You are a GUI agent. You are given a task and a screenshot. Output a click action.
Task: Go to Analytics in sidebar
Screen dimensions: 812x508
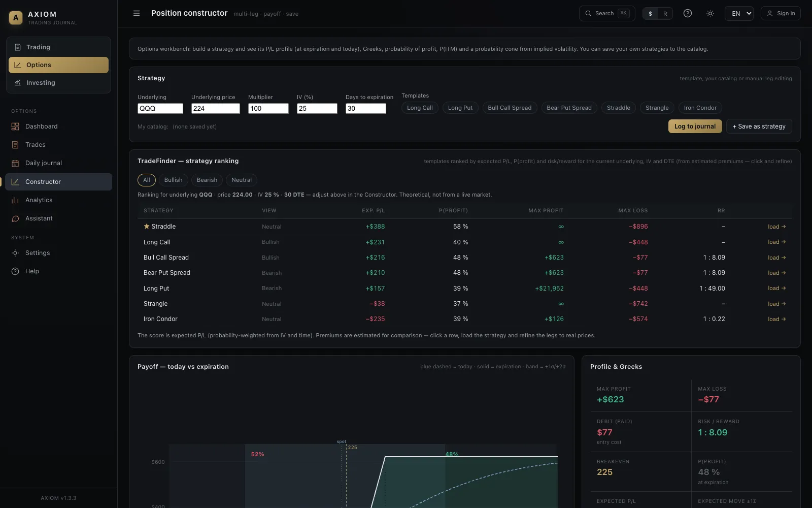58,200
